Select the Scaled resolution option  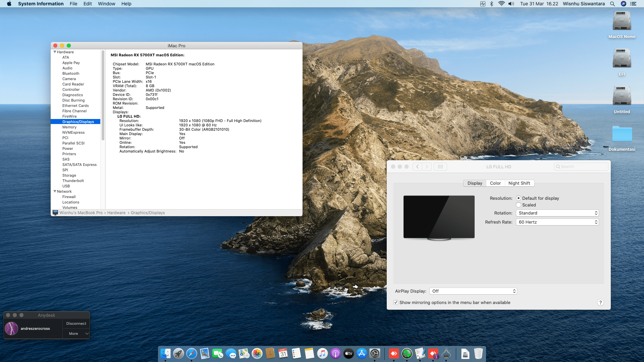coord(519,205)
